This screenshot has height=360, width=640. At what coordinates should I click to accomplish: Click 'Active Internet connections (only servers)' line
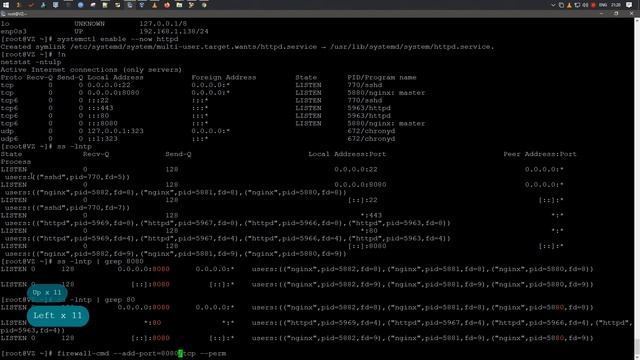(91, 70)
